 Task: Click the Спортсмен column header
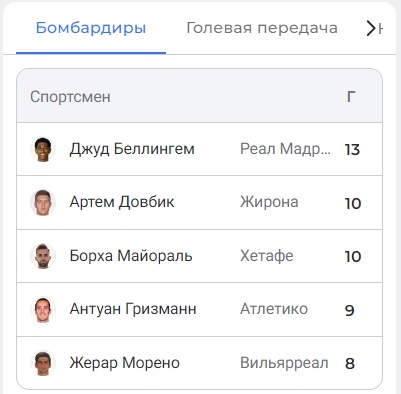pyautogui.click(x=70, y=97)
